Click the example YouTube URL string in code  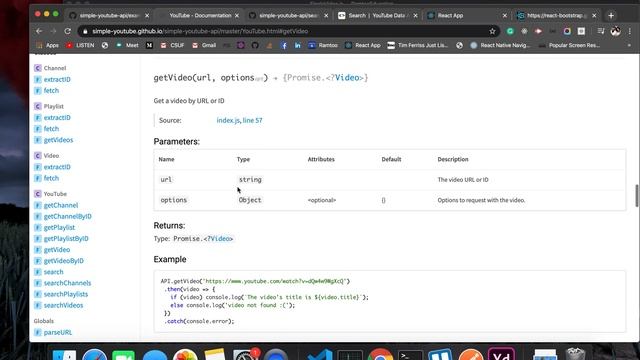coord(275,281)
